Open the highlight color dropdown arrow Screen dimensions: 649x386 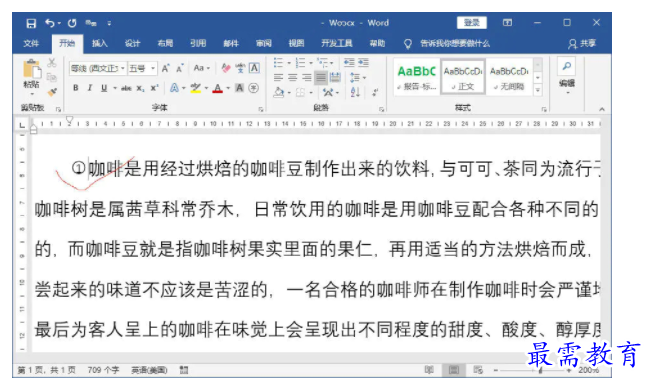pyautogui.click(x=206, y=88)
